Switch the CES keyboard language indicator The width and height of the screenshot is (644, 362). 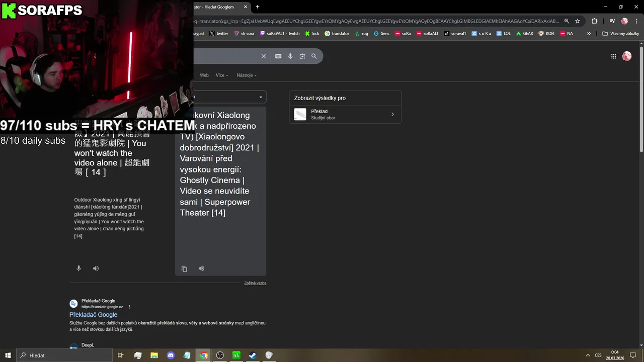pyautogui.click(x=598, y=355)
